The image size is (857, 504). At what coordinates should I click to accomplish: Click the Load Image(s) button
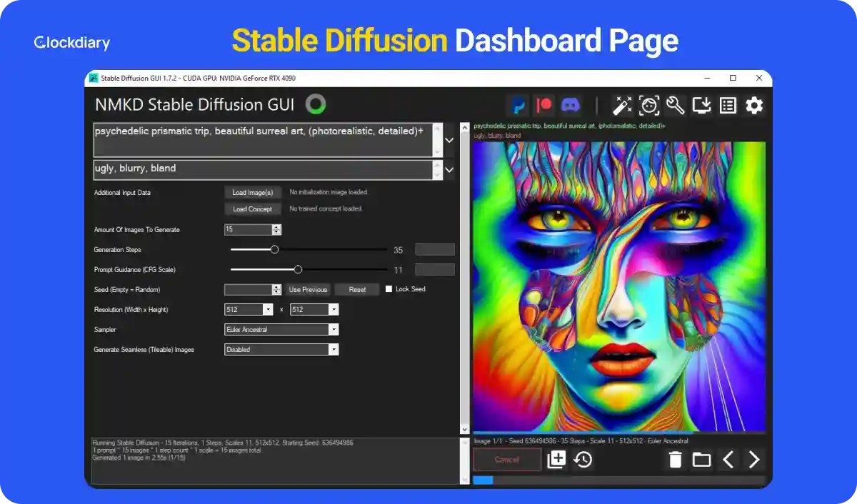tap(253, 193)
